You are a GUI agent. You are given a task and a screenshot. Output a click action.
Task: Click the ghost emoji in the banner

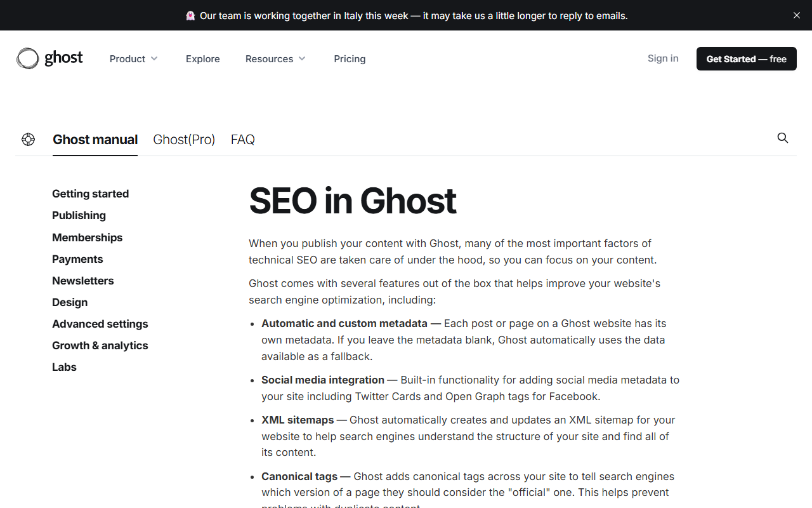[x=190, y=15]
